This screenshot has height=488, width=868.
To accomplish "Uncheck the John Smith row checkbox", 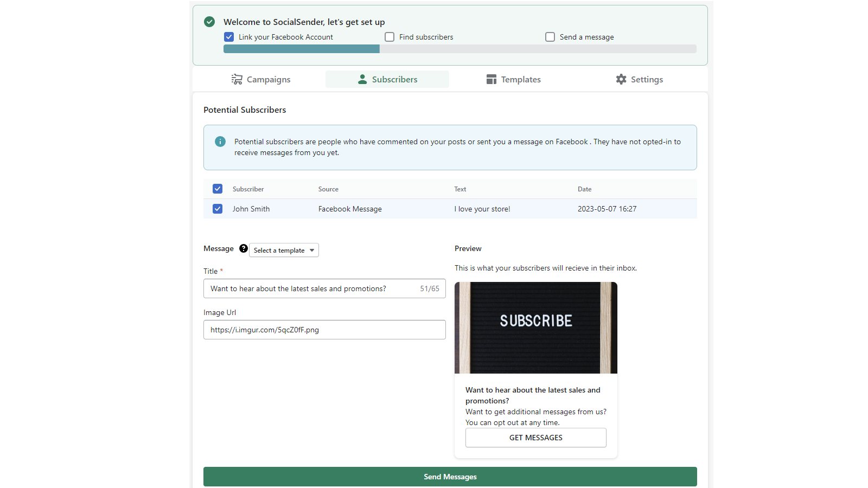I will coord(218,209).
